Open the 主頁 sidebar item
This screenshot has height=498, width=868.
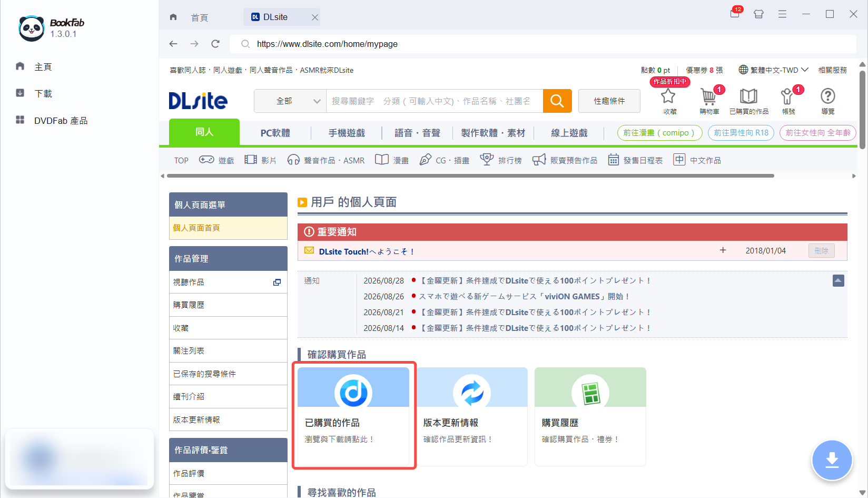(34, 67)
